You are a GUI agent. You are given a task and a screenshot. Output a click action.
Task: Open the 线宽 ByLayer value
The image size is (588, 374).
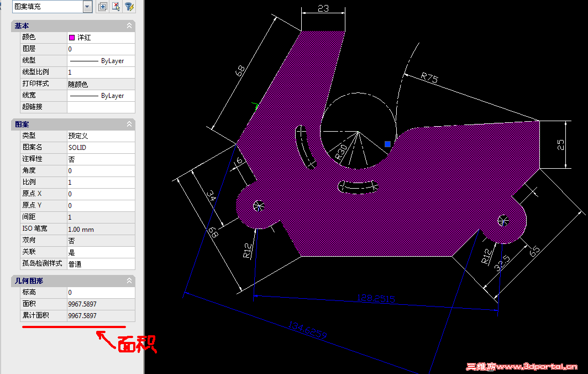(101, 95)
